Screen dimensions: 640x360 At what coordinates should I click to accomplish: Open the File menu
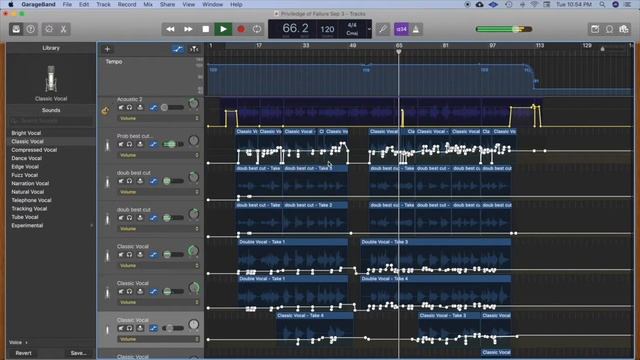67,4
